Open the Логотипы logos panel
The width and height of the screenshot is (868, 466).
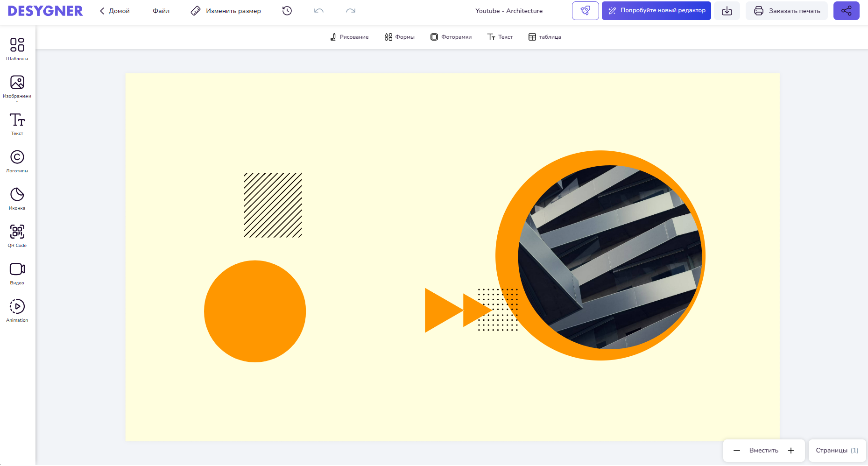click(17, 162)
